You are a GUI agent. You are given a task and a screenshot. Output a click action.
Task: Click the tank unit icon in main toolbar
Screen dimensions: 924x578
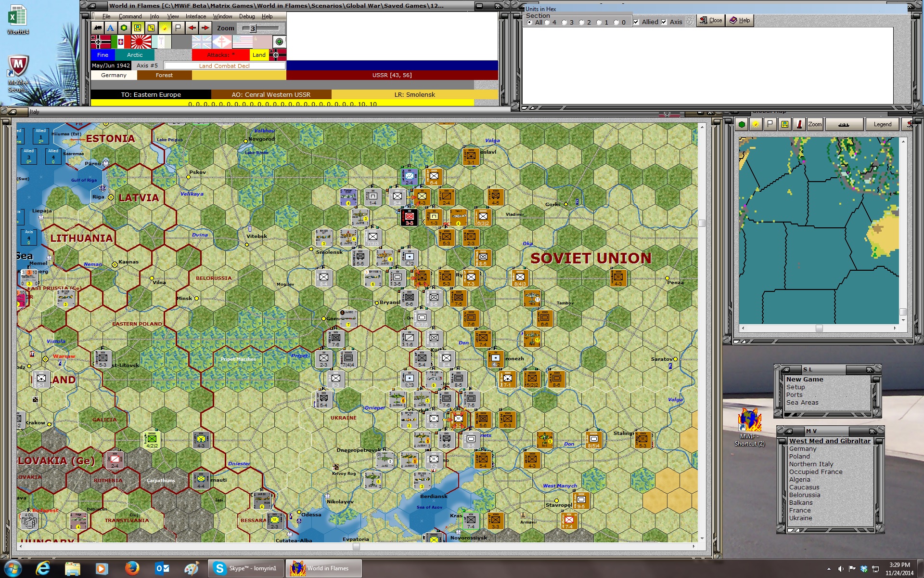click(98, 28)
